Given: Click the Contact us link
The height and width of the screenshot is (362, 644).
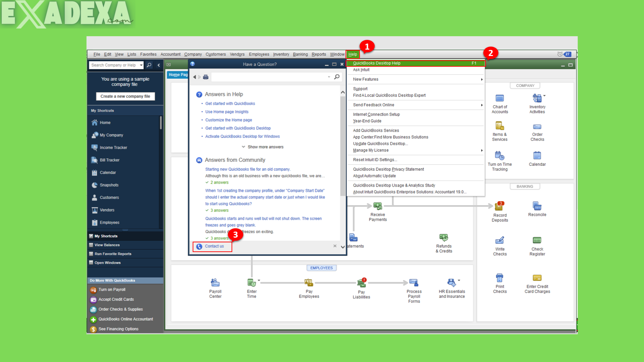Looking at the screenshot, I should pos(214,246).
